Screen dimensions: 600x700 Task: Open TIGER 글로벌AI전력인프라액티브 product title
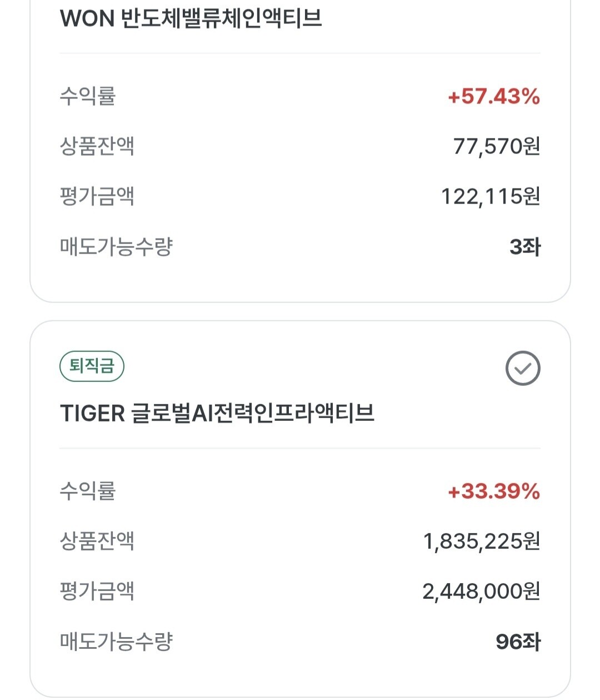coord(217,414)
